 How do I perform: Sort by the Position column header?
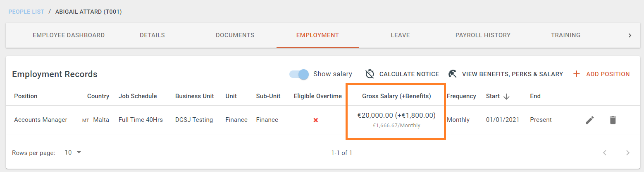(x=26, y=96)
